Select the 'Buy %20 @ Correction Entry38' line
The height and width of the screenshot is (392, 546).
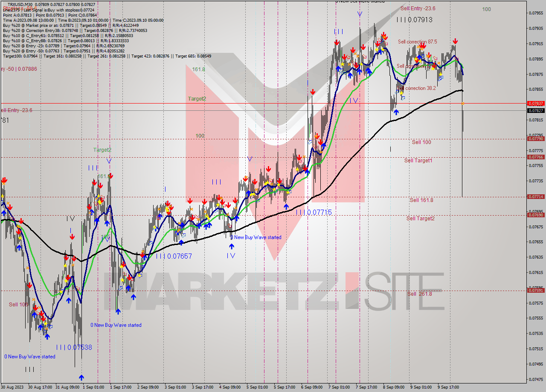coord(75,30)
